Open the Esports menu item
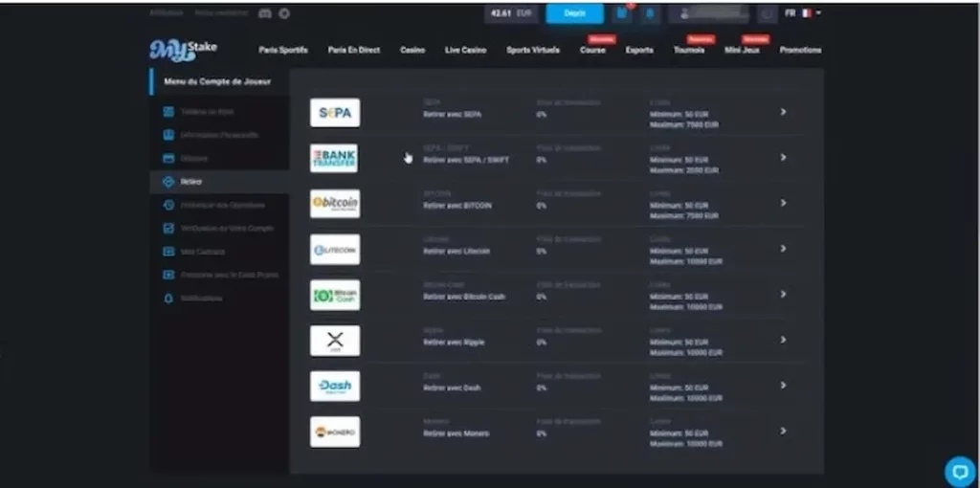This screenshot has width=980, height=488. point(639,50)
